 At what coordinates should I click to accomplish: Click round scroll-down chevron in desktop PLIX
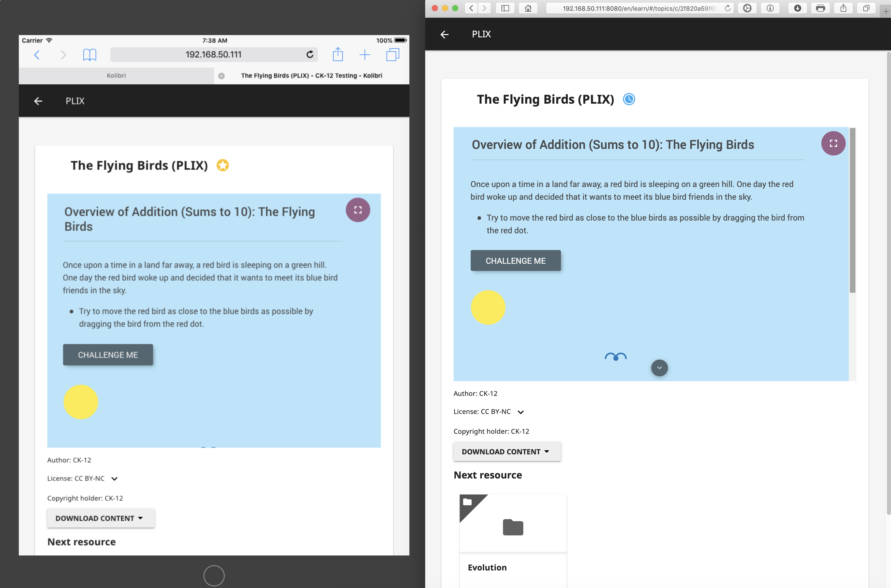tap(659, 368)
